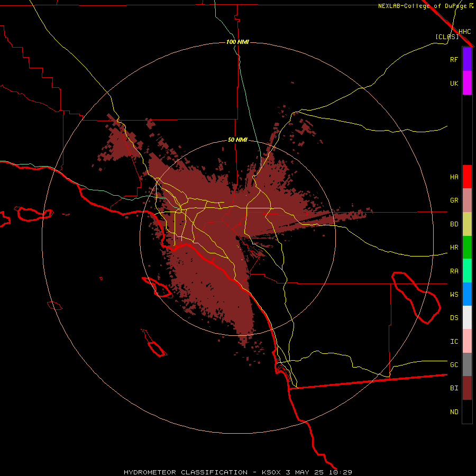Viewport: 476px width, 476px height.
Task: Click the RF purple legend swatch
Action: (x=467, y=59)
